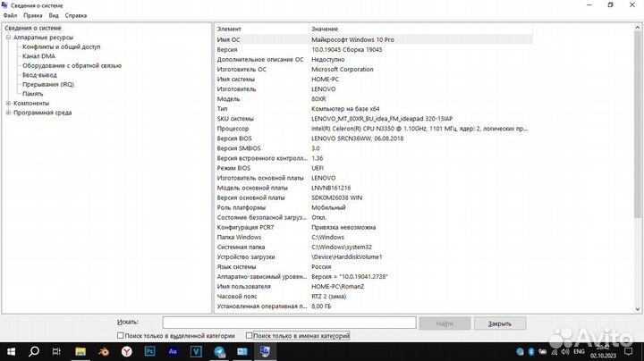
Task: Select 'Конфликты и общий доступ' tree item
Action: point(61,46)
